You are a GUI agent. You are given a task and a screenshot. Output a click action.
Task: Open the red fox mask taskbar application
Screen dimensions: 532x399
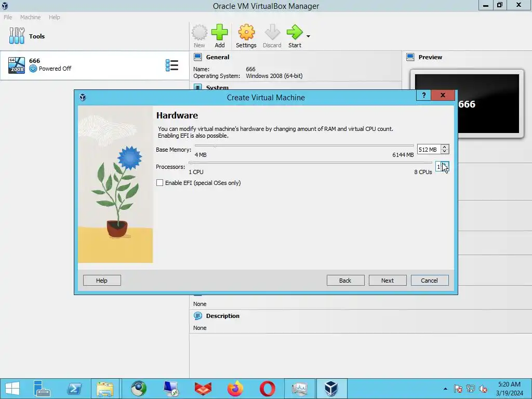(203, 389)
